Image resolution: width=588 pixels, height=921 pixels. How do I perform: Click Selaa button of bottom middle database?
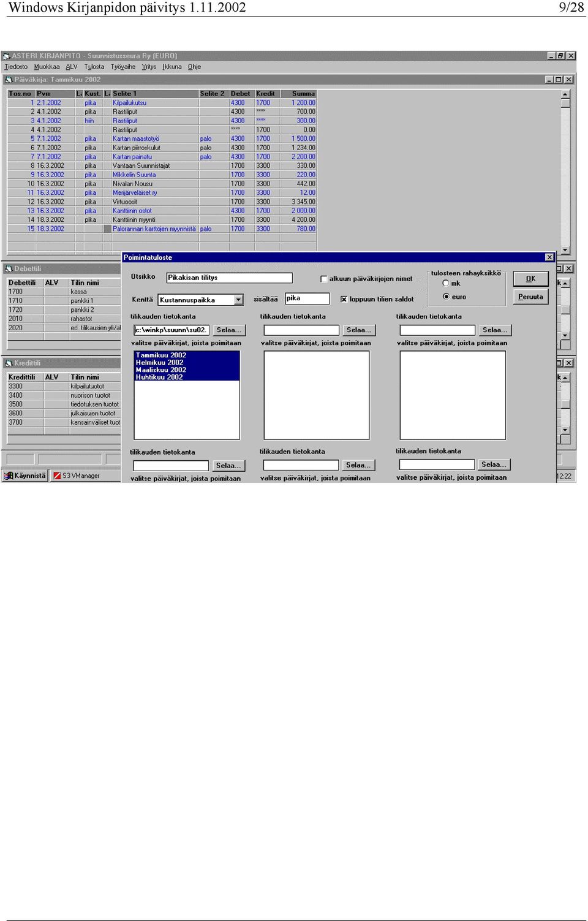click(358, 465)
